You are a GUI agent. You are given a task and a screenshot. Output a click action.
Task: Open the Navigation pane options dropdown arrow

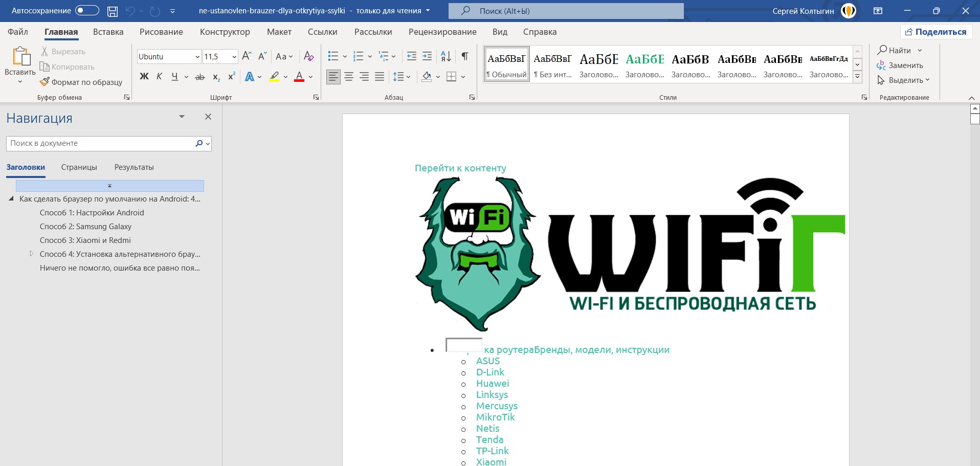pos(182,117)
